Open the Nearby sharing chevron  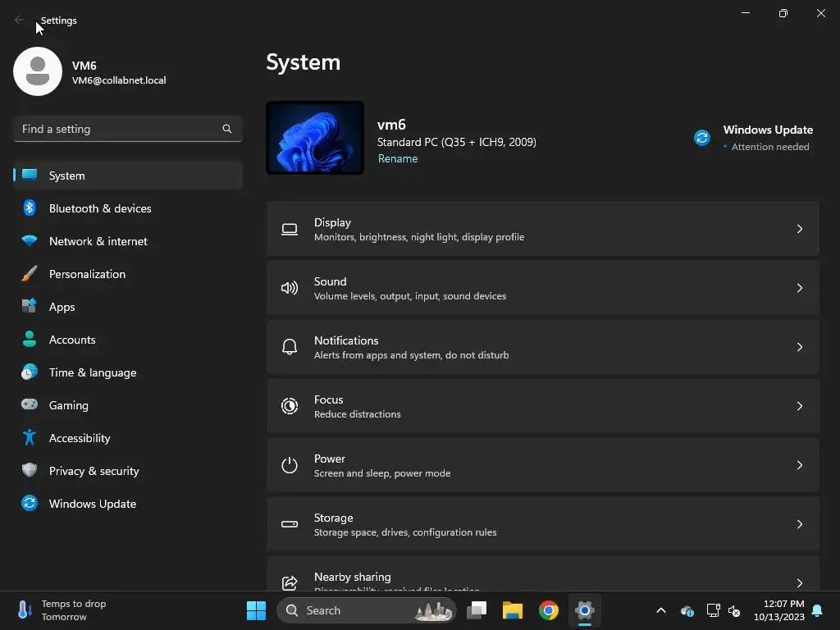(x=799, y=583)
